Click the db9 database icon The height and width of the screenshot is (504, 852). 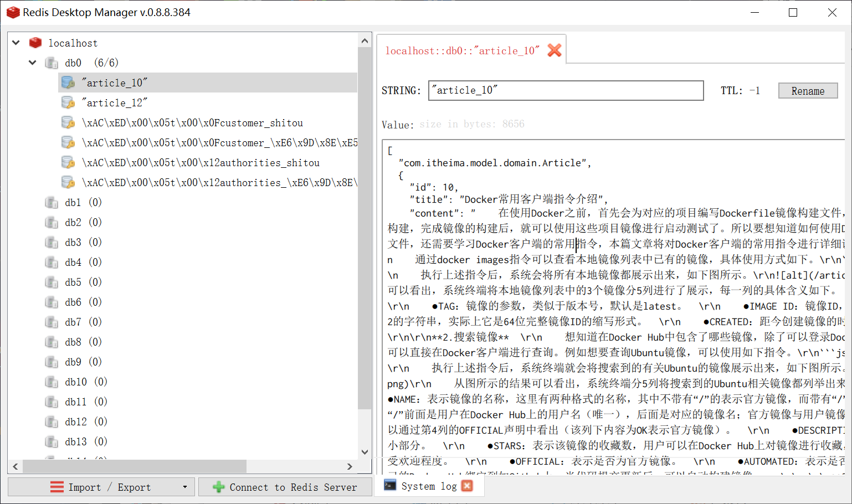click(x=52, y=362)
